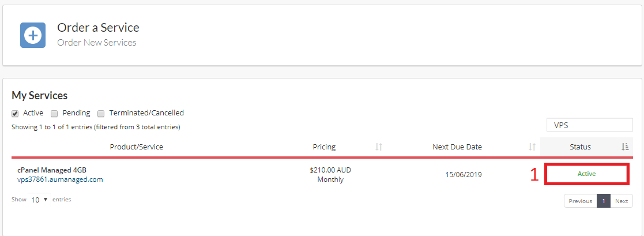This screenshot has height=236, width=644.
Task: Enable the Pending filter checkbox
Action: [54, 114]
